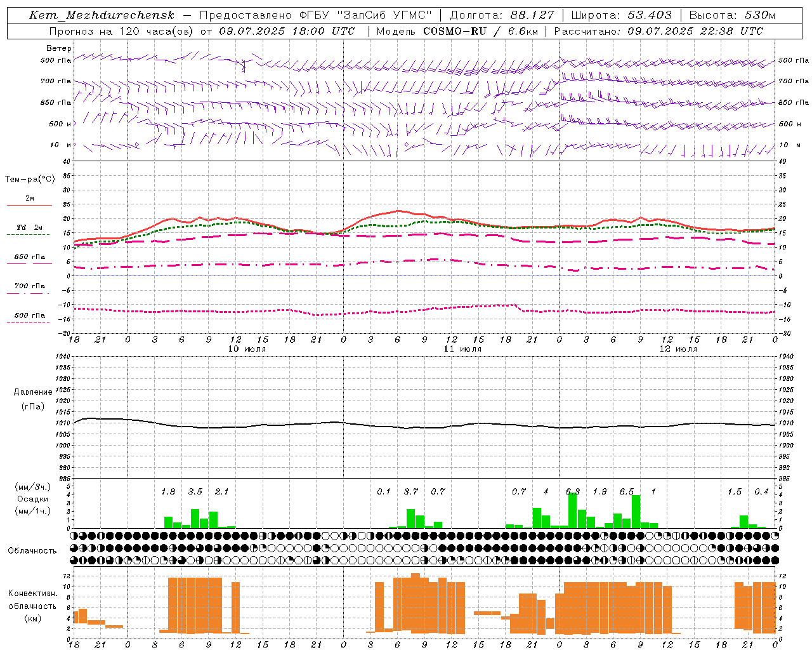
Task: Click the 1.5 precipitation total value
Action: pyautogui.click(x=735, y=491)
